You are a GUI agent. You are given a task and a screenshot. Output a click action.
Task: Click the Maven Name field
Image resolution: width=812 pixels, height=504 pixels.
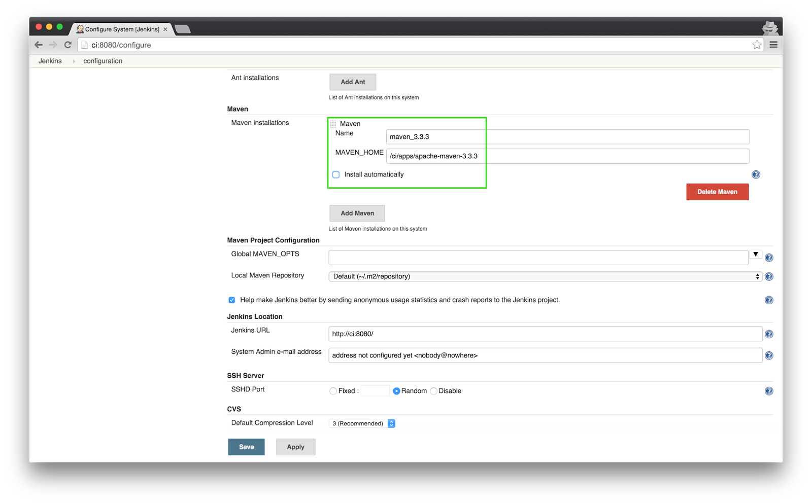click(567, 137)
